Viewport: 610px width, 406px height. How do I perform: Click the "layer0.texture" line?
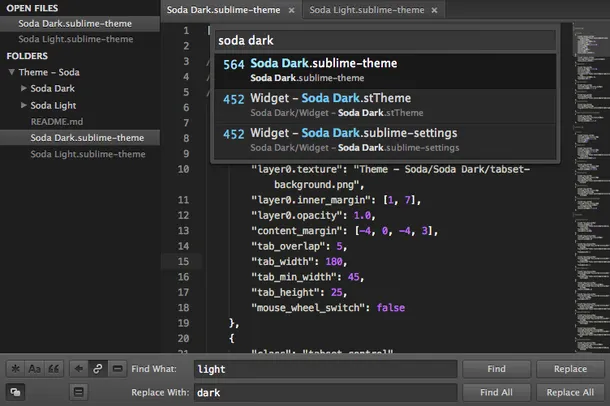pyautogui.click(x=390, y=177)
